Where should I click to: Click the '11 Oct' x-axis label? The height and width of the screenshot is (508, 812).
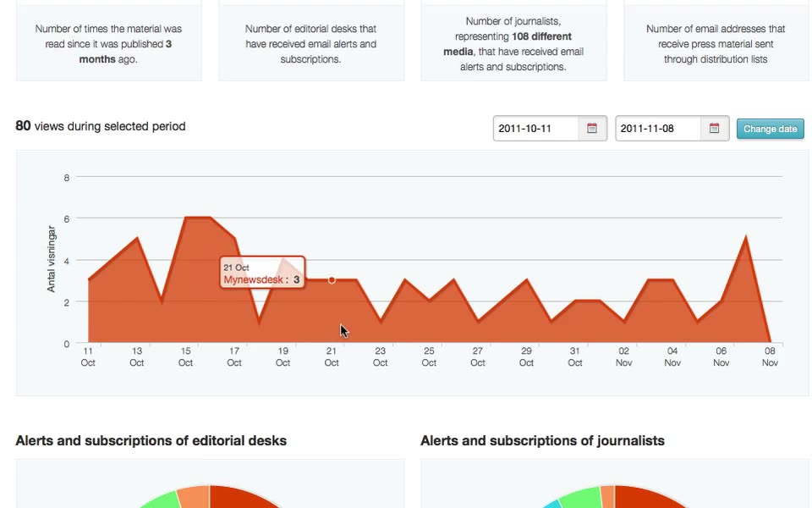click(x=88, y=356)
